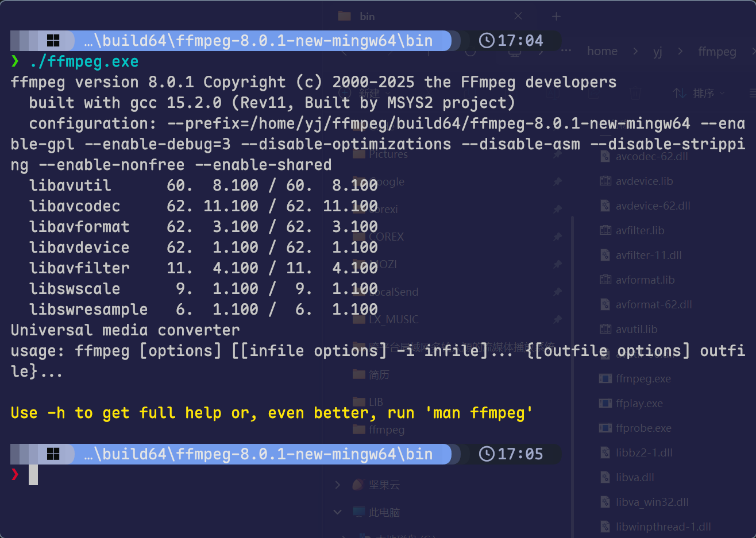
Task: Click the ffmpeg.exe file icon
Action: pos(605,378)
